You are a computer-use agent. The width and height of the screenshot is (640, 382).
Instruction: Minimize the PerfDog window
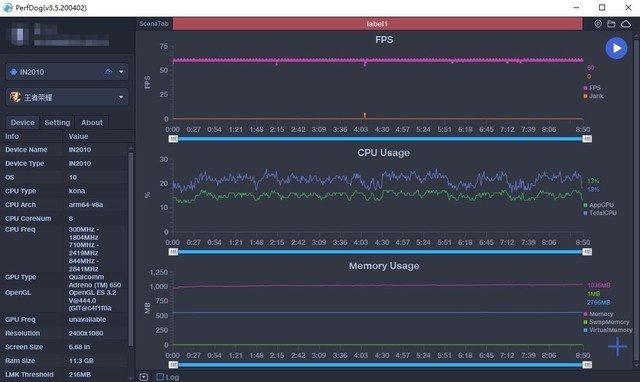click(x=576, y=7)
